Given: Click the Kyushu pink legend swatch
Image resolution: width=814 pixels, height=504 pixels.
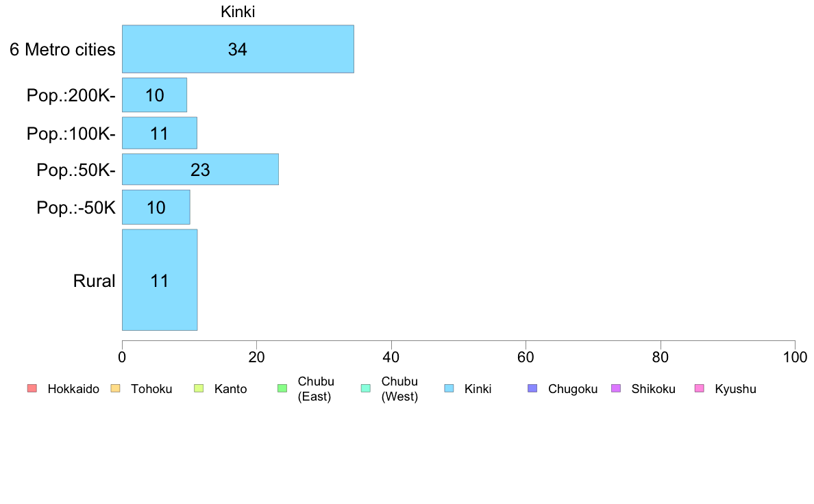Looking at the screenshot, I should [x=700, y=388].
